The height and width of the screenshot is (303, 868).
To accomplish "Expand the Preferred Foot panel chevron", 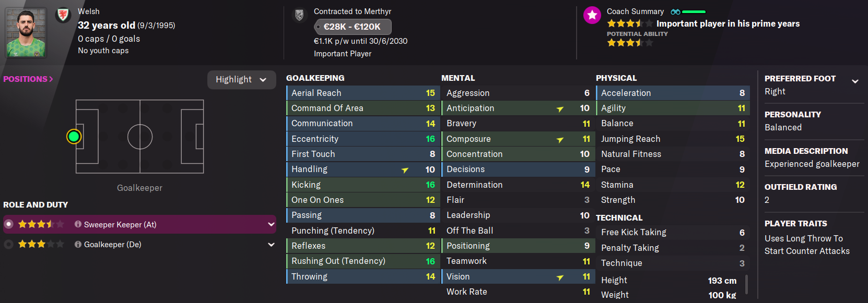I will [x=855, y=81].
